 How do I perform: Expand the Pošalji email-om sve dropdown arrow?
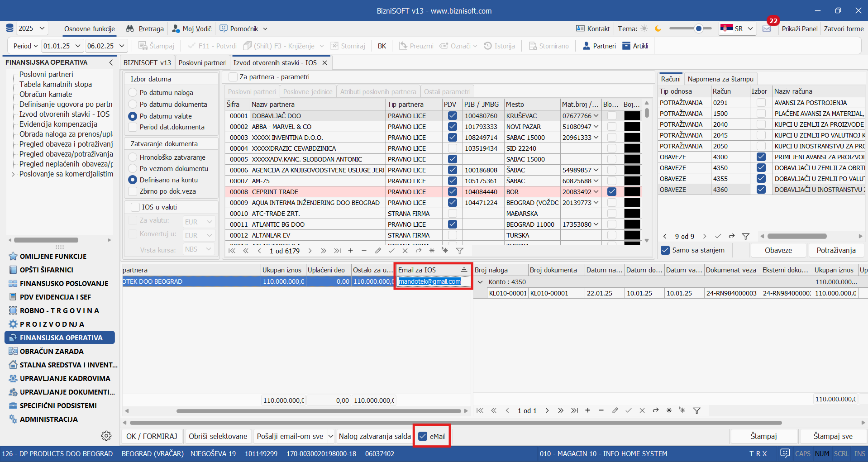coord(331,436)
